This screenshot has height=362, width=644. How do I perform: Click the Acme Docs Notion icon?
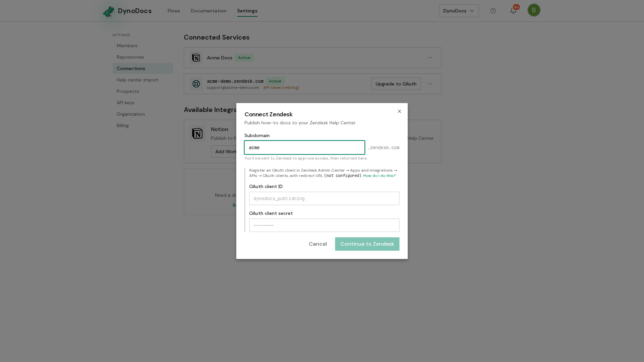tap(196, 58)
